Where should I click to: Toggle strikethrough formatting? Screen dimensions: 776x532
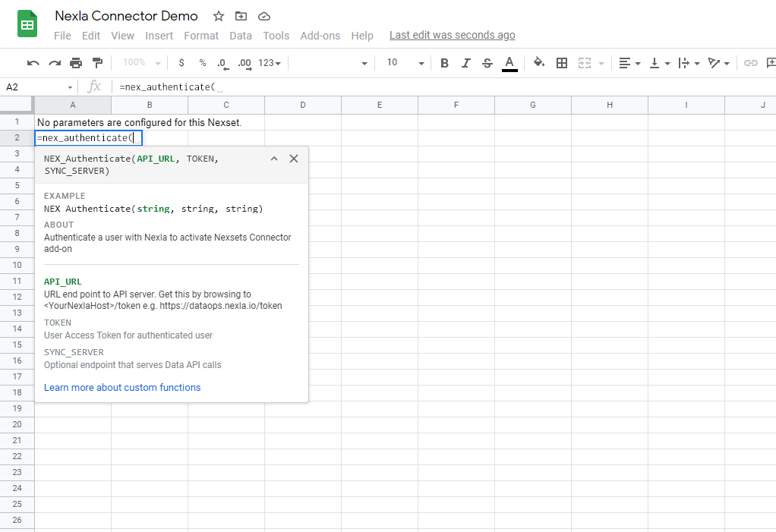click(487, 63)
